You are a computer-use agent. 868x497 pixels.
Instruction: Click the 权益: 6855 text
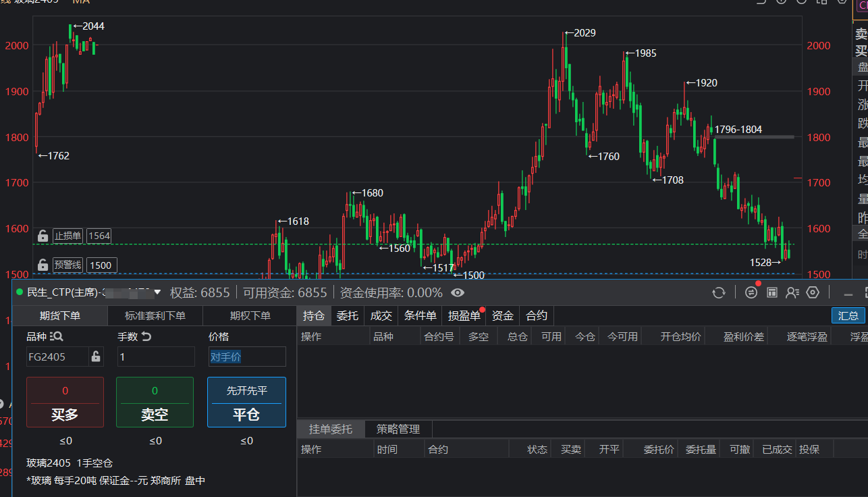pyautogui.click(x=200, y=292)
